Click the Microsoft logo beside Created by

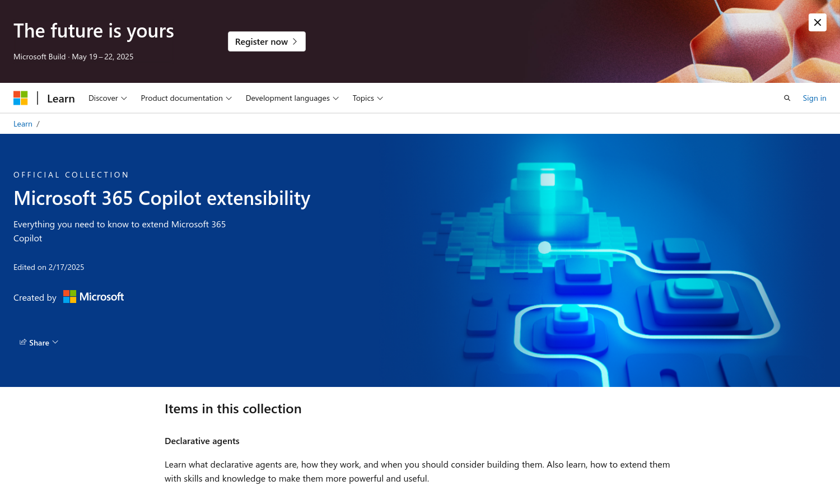click(94, 296)
